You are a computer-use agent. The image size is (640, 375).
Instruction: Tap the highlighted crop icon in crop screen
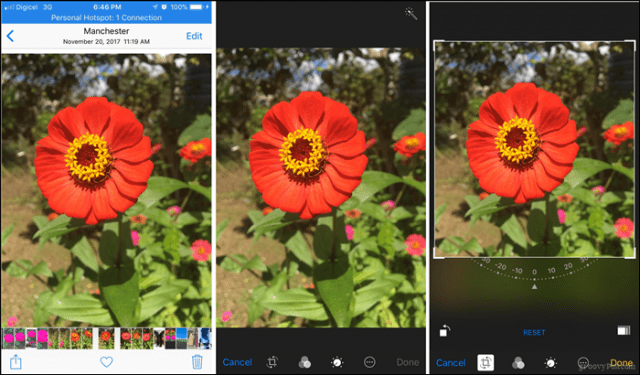point(486,363)
